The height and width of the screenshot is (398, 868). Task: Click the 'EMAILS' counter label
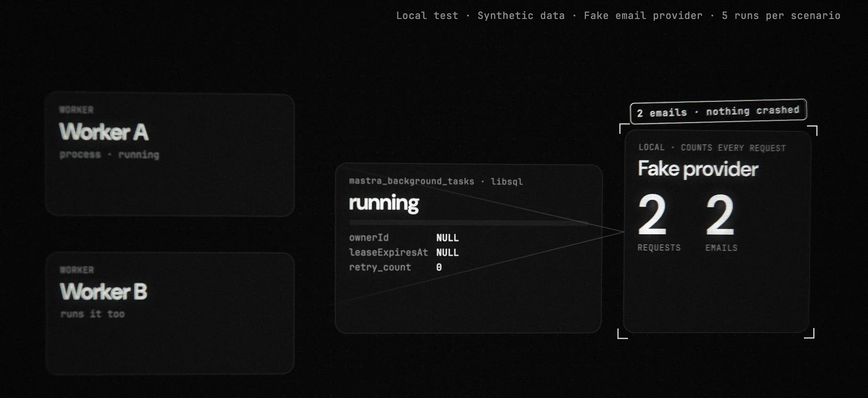click(721, 248)
